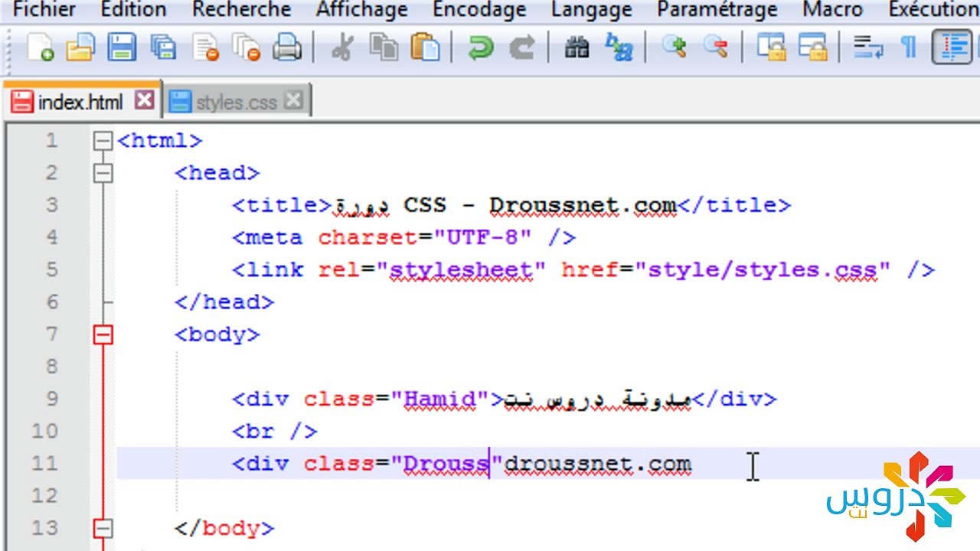Switch to the styles.css tab
Viewport: 980px width, 551px height.
pos(237,102)
